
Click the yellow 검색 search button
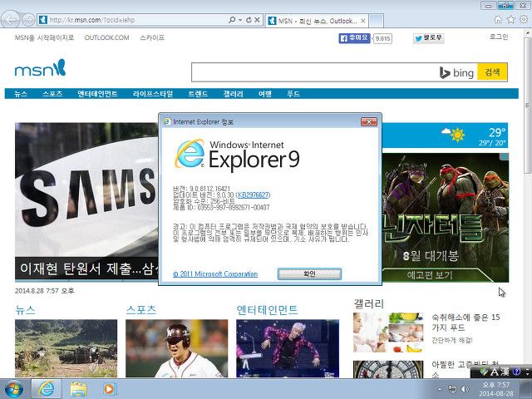tap(492, 72)
